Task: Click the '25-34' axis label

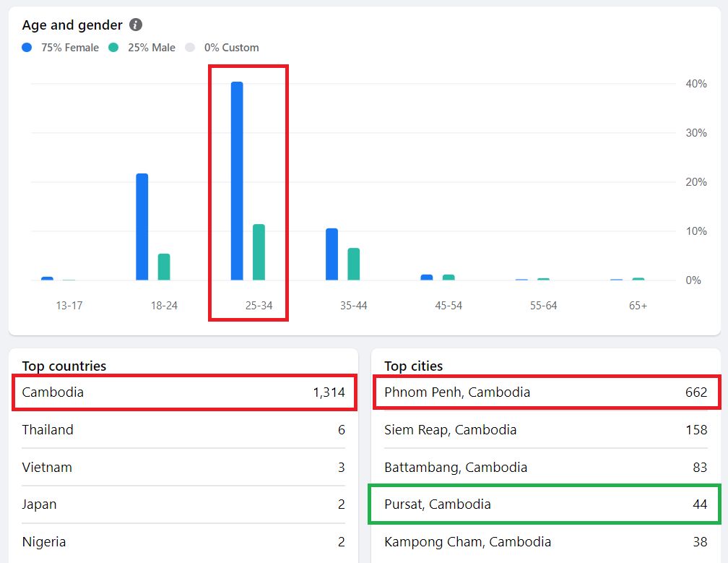Action: click(259, 306)
